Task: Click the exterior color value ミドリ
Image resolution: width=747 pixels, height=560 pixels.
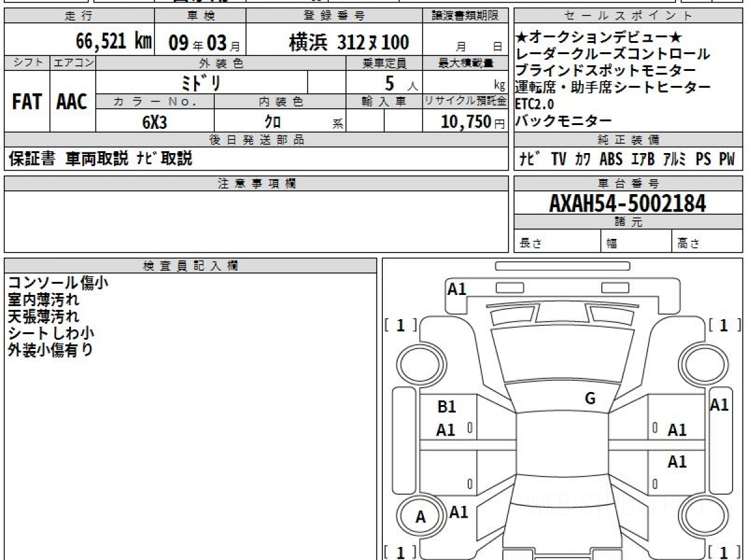Action: click(x=201, y=83)
